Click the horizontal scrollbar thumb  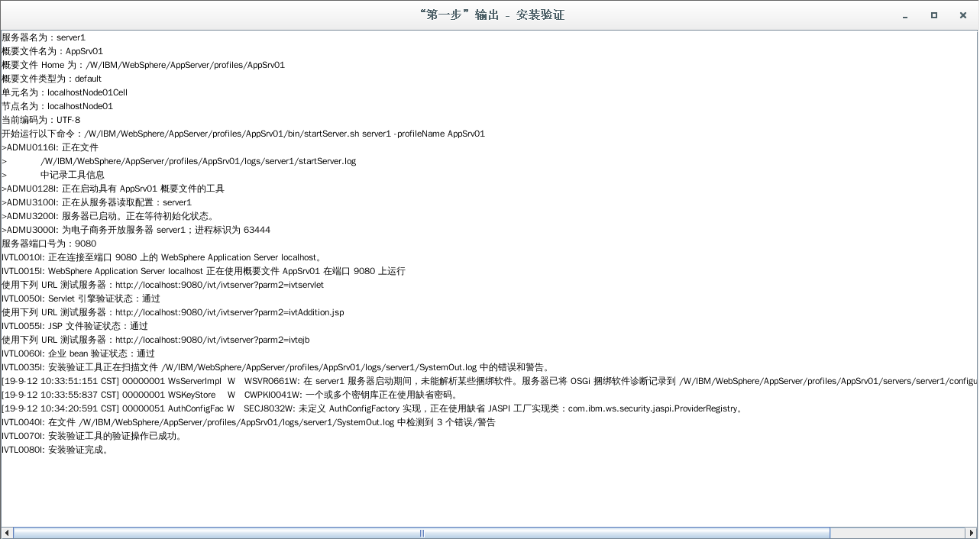[x=420, y=533]
